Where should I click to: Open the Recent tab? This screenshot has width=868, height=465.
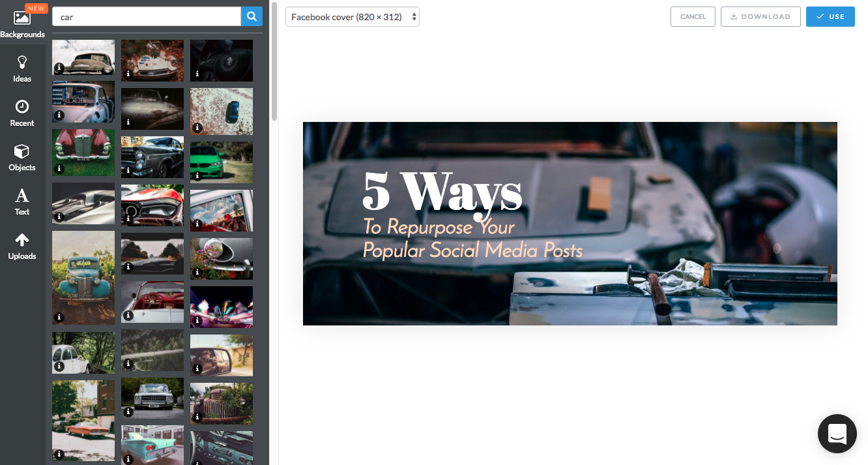(22, 113)
